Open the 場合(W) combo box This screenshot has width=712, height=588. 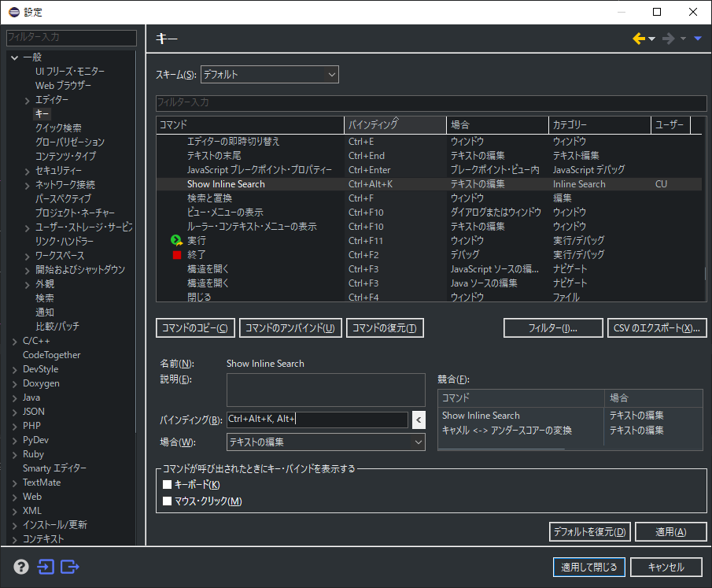point(326,442)
